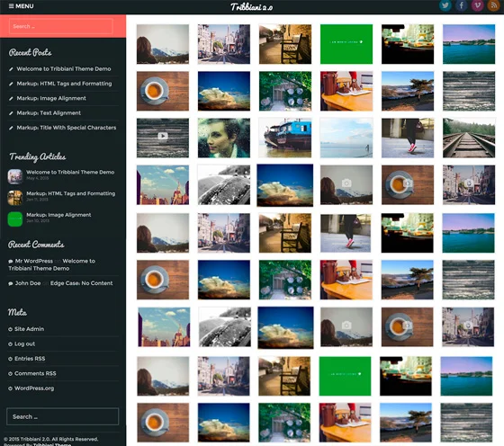This screenshot has height=446, width=504.
Task: Open the railroad tracks photo thumbnail
Action: [x=469, y=138]
